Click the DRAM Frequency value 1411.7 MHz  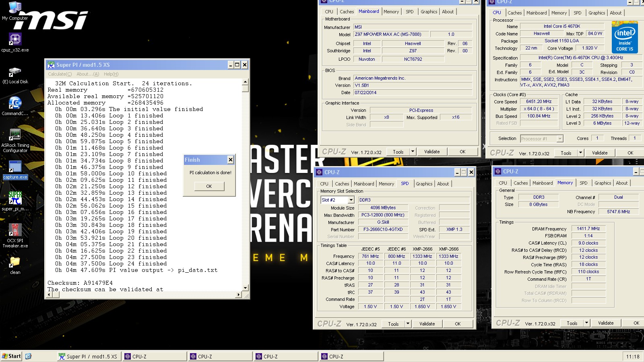(x=588, y=228)
